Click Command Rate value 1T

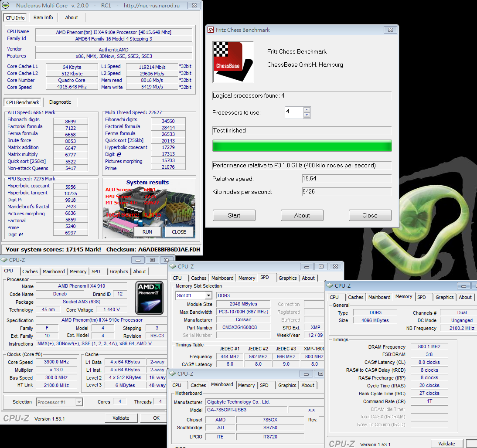[x=429, y=401]
